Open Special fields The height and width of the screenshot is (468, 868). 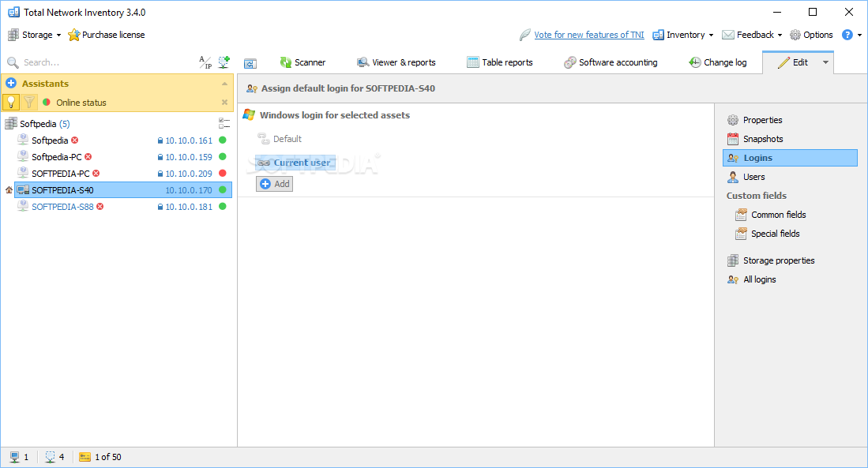[767, 234]
